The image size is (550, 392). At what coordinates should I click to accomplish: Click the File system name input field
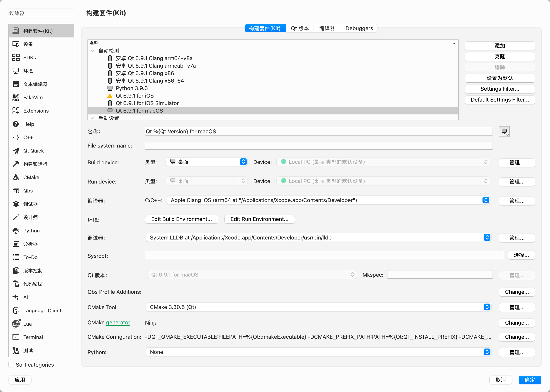[319, 146]
